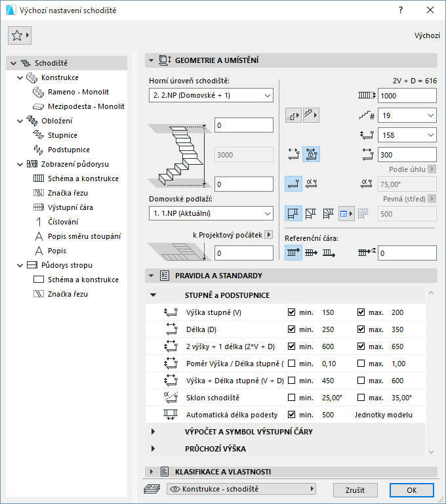Toggle max. checkbox for Výška stupně (V)

coord(361,312)
